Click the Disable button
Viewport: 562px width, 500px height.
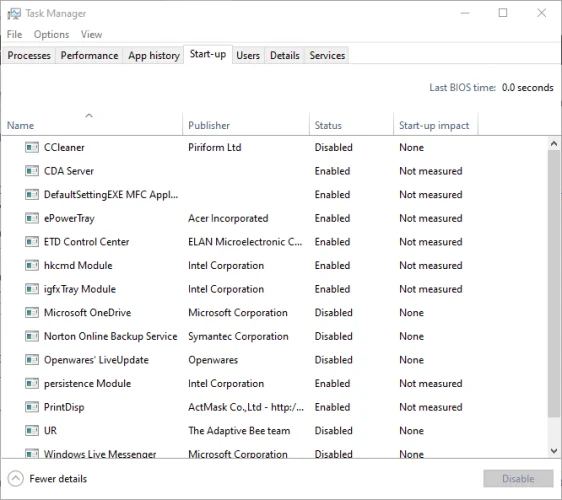pyautogui.click(x=518, y=478)
